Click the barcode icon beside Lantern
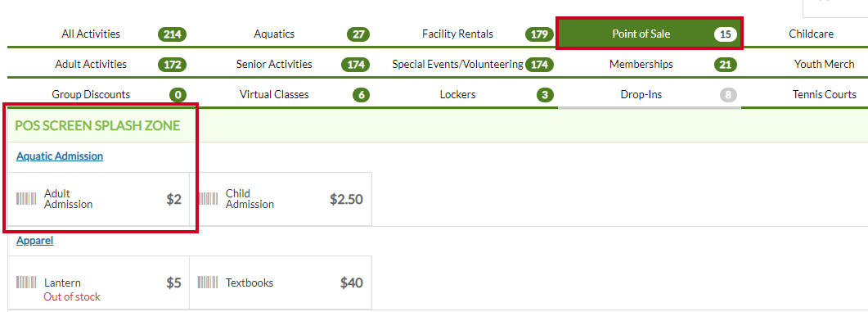The height and width of the screenshot is (312, 868). [26, 283]
